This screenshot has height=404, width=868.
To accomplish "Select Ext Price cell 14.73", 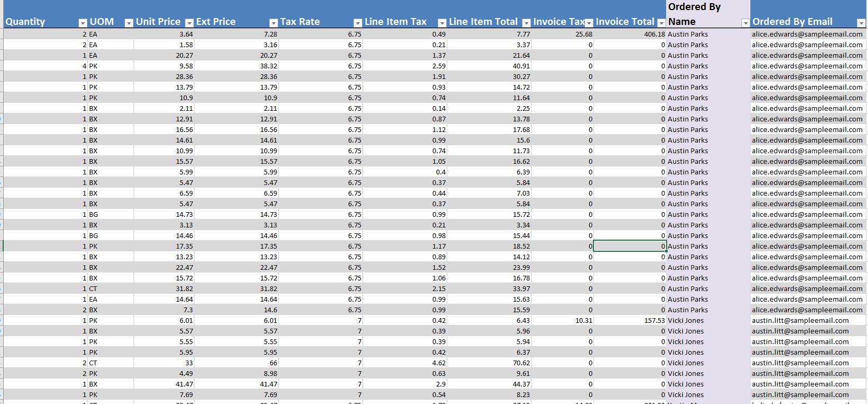I will click(x=236, y=214).
